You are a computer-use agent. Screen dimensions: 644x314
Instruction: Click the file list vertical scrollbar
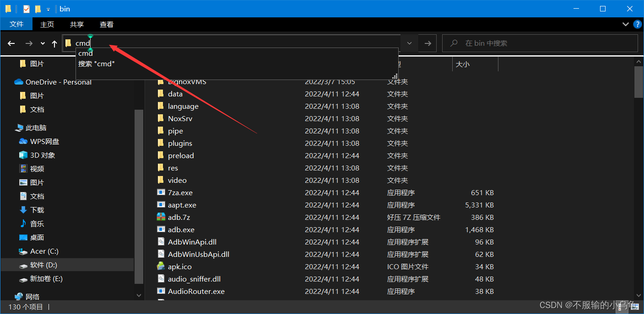(x=639, y=82)
